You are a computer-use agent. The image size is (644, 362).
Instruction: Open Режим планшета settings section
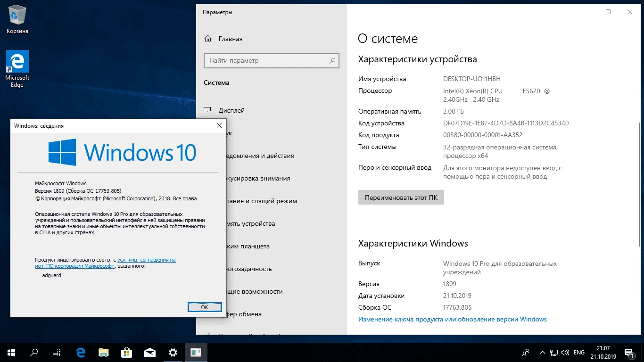coord(248,246)
